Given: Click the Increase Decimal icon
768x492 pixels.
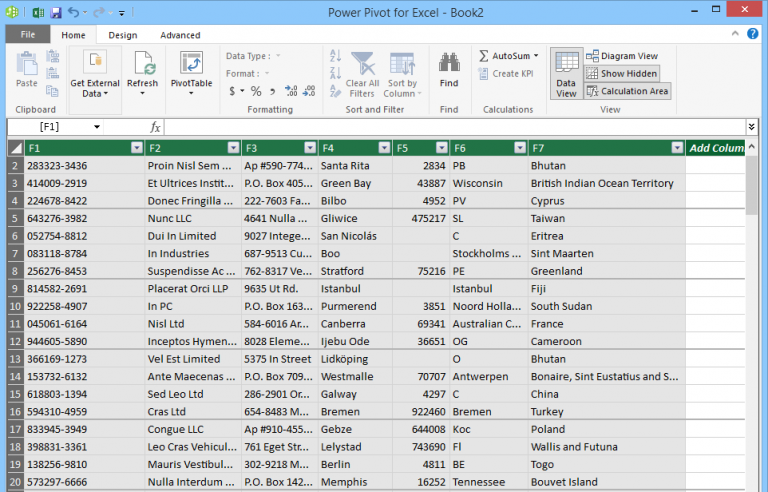Looking at the screenshot, I should 291,91.
